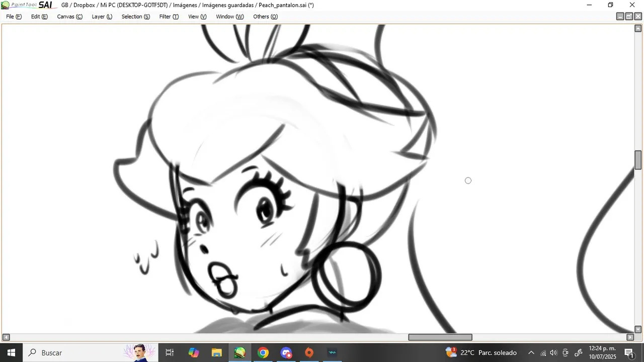This screenshot has width=644, height=362.
Task: Click the Buscar search box
Action: click(91, 352)
